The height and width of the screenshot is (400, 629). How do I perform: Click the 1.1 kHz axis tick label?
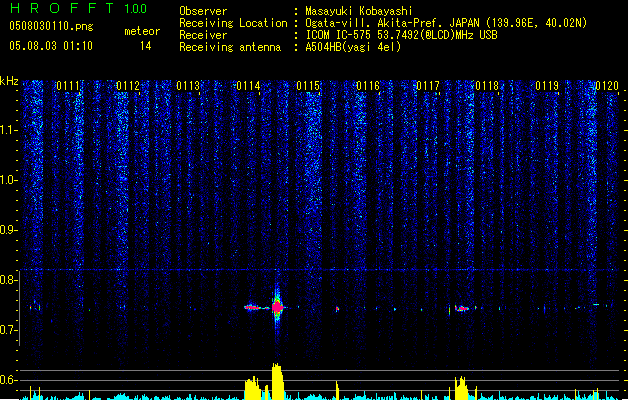coord(9,130)
